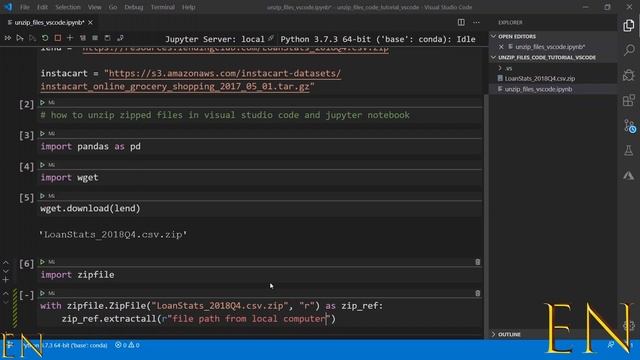Delete cell 6 with trash icon
Screen dimensions: 640x360
pyautogui.click(x=478, y=262)
